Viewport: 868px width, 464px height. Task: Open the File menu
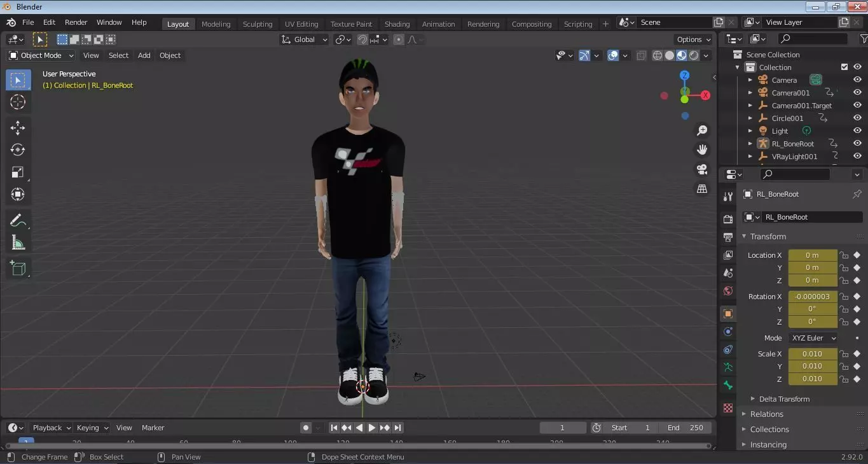point(28,22)
